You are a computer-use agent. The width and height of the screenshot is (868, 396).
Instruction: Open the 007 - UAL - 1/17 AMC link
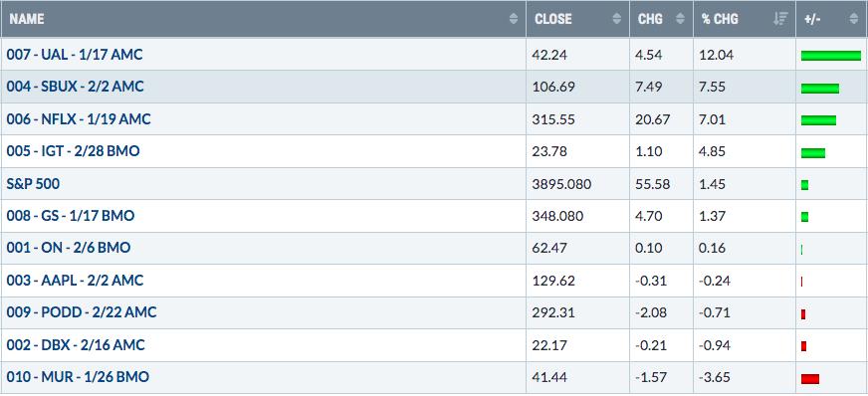point(75,55)
